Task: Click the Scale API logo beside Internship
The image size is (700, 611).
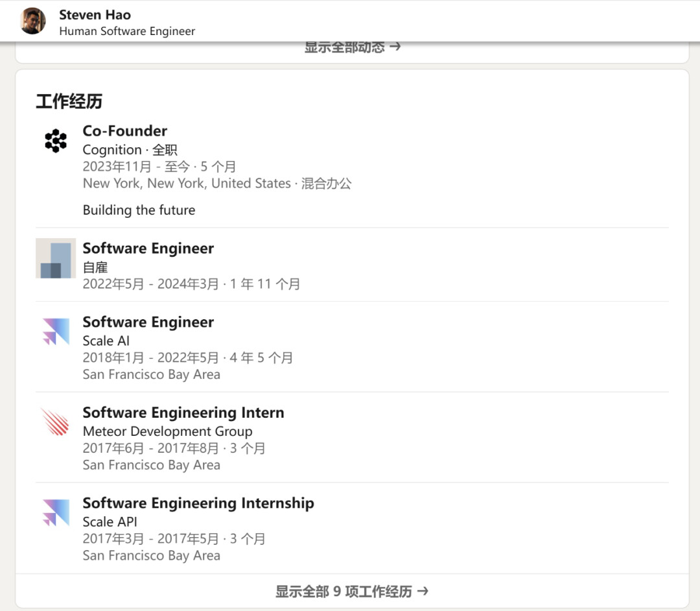Action: [x=56, y=512]
